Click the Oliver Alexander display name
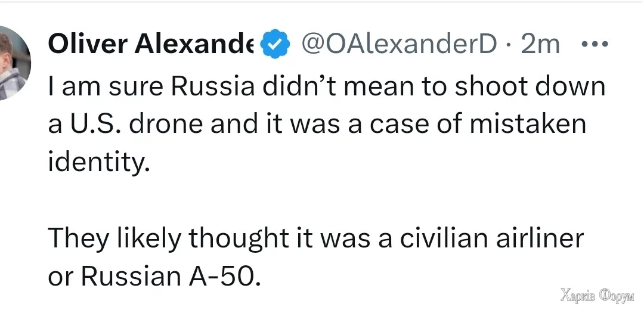644x310 pixels. click(x=151, y=44)
